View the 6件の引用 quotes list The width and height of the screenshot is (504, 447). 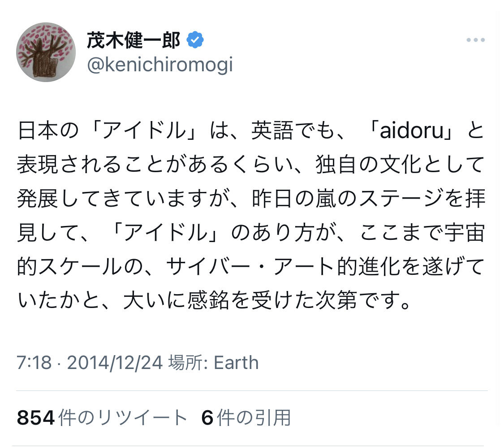pyautogui.click(x=246, y=418)
